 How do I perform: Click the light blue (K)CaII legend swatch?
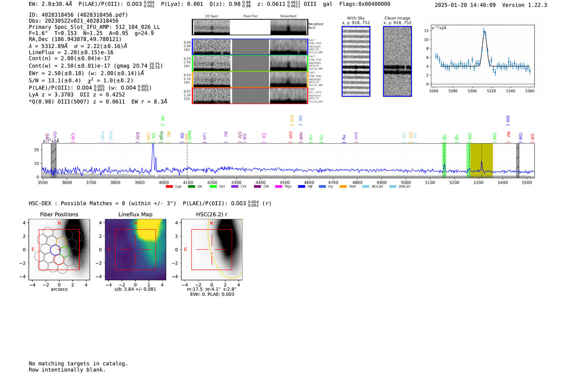[366, 187]
